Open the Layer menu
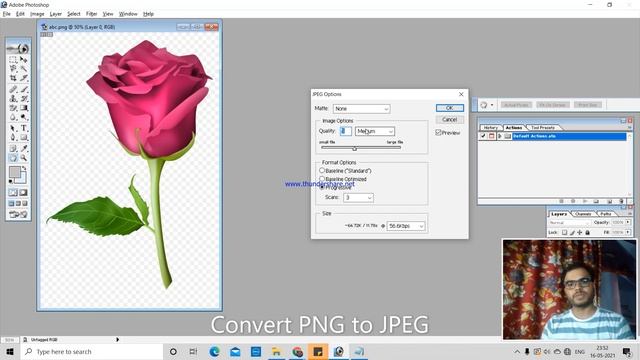640x360 pixels. [x=56, y=14]
